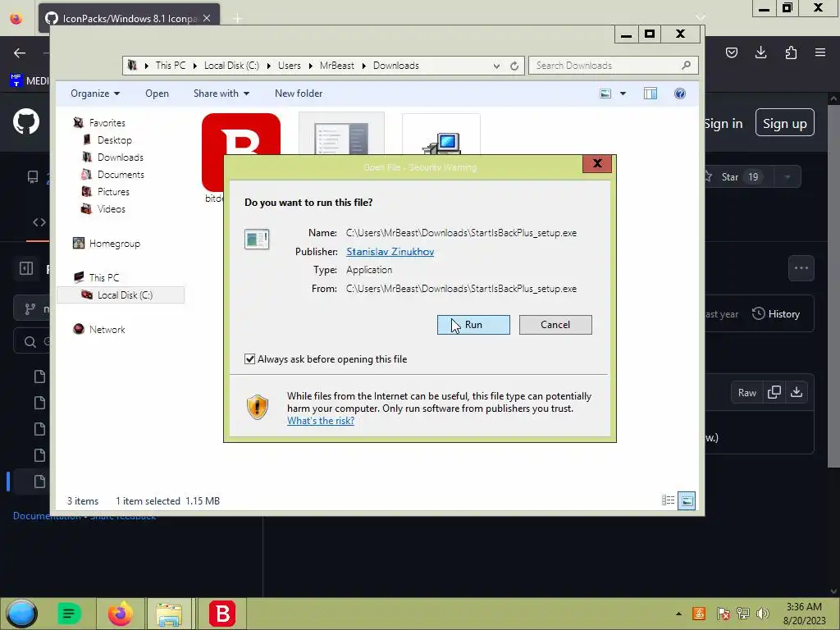
Task: Select the Bitdefender installer file thumbnail
Action: tap(241, 153)
